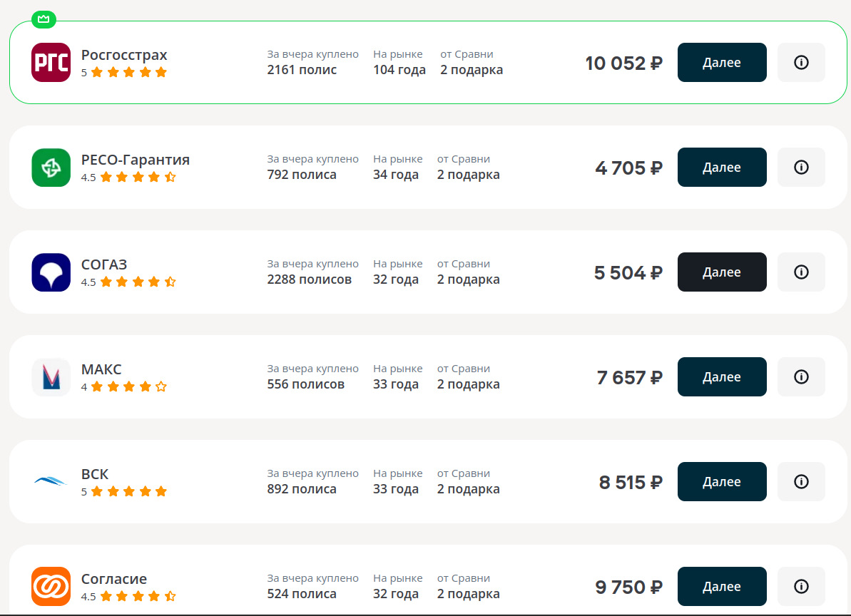View info for the Согласие offer
This screenshot has height=616, width=851.
(x=801, y=587)
